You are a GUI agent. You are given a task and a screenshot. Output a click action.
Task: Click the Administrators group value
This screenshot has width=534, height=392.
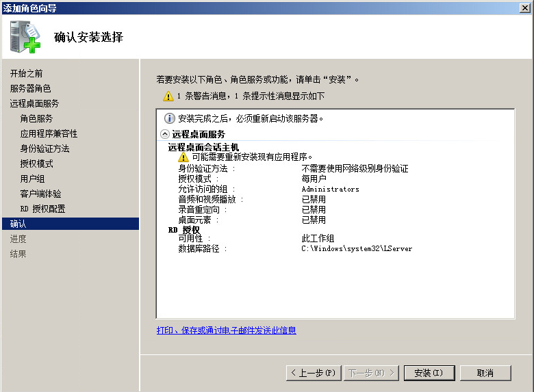[331, 190]
